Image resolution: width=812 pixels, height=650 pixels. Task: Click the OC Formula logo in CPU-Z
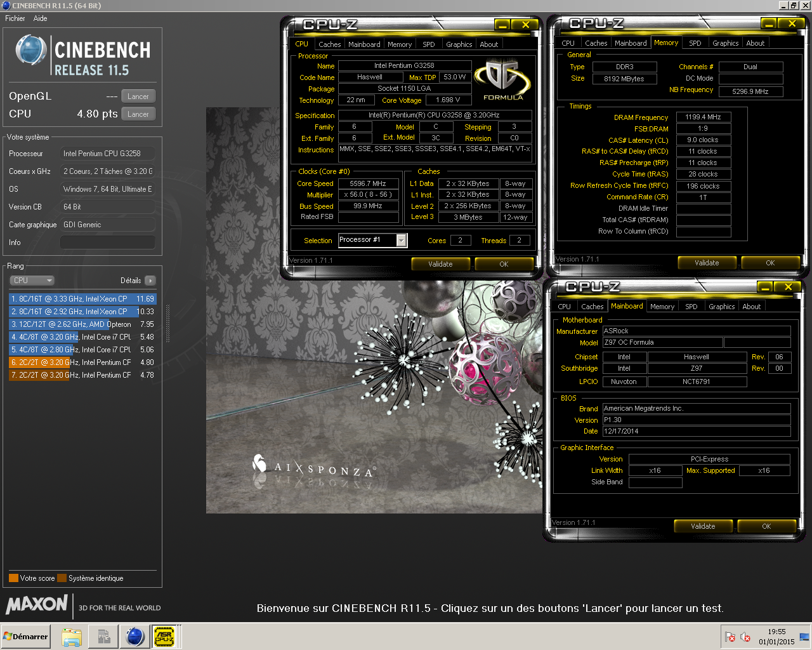click(503, 79)
